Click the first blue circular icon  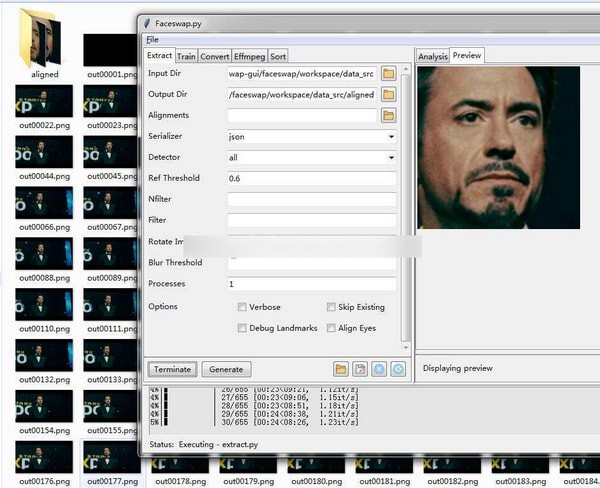point(379,369)
